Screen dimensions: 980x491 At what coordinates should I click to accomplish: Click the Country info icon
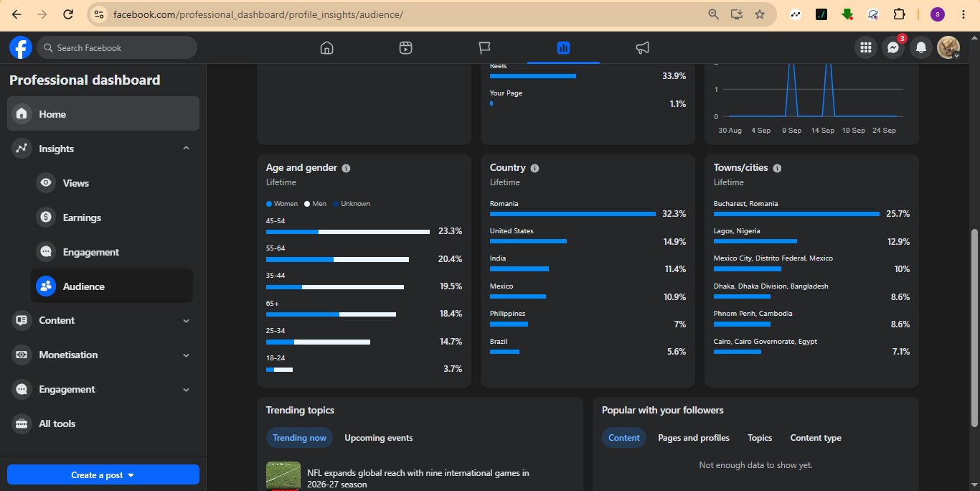534,168
